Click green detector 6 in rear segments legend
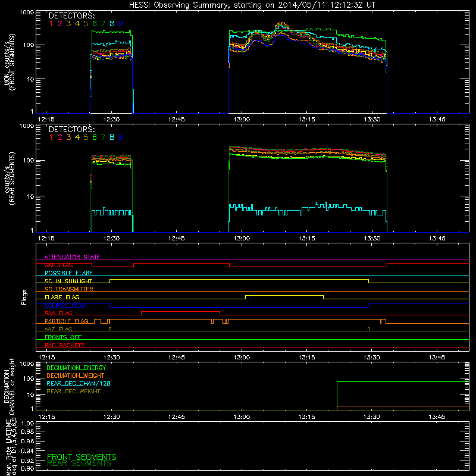This screenshot has width=476, height=476. (95, 137)
